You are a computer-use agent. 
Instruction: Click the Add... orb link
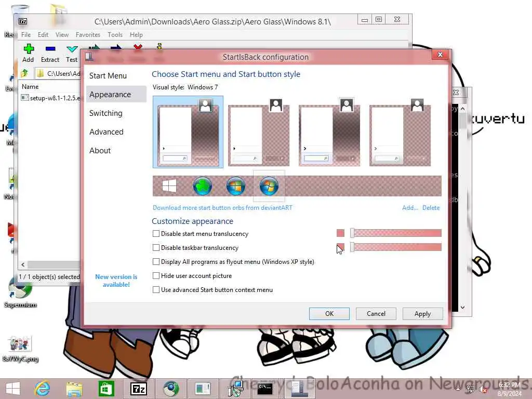coord(410,208)
